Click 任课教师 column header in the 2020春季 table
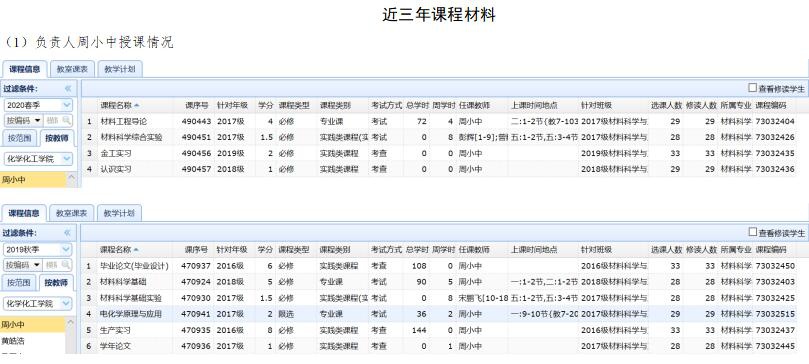809x364 pixels. 474,105
